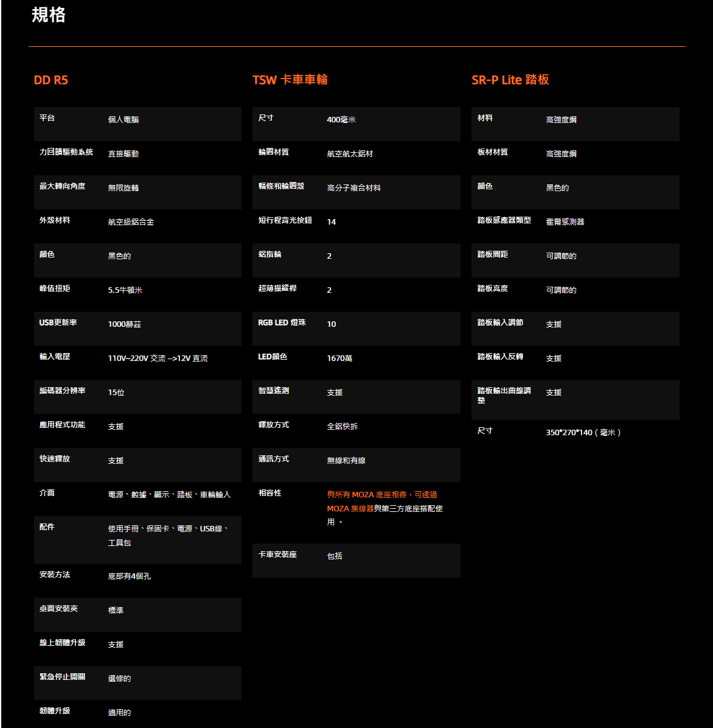The image size is (713, 728).
Task: Select the 個人電腦 platform value
Action: pyautogui.click(x=123, y=119)
